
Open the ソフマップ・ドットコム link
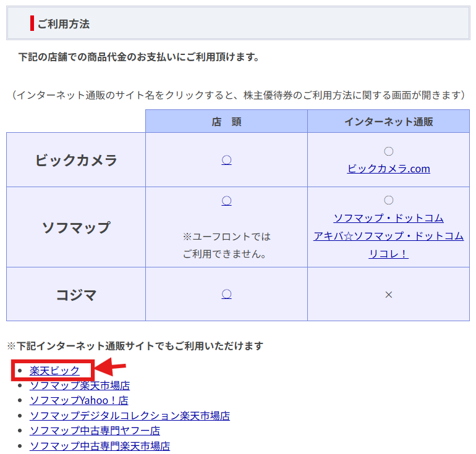tap(389, 218)
